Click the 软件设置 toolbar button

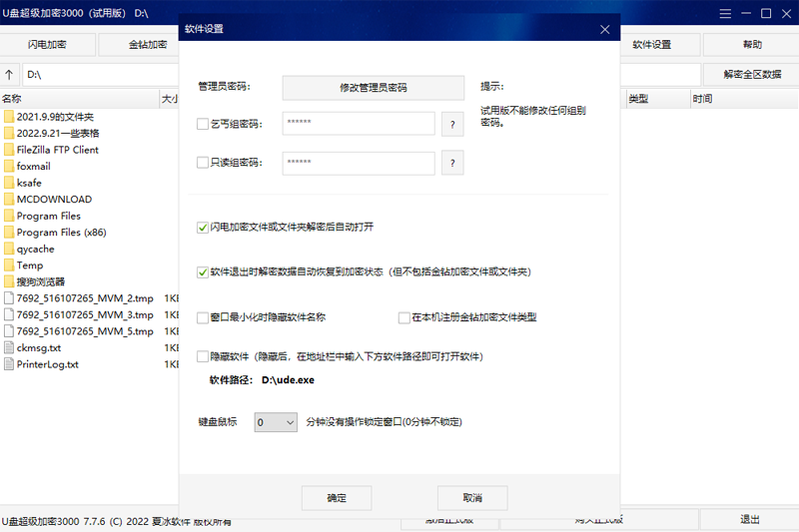click(652, 45)
